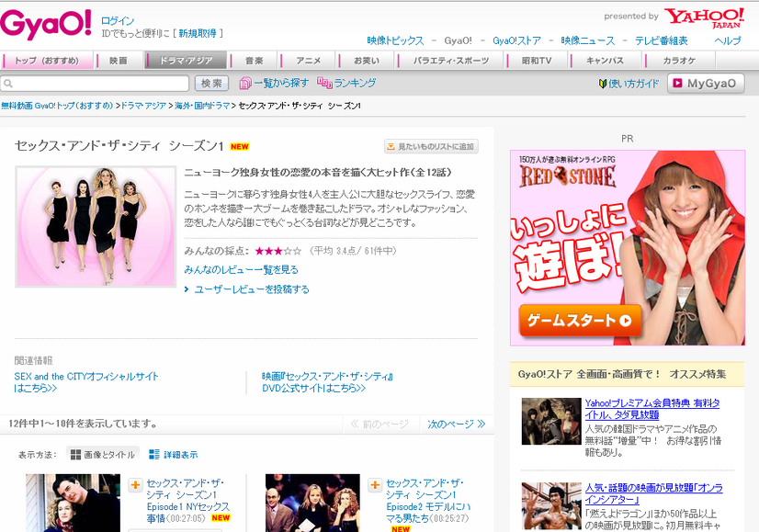759x532 pixels.
Task: Click the MyGyaO button
Action: (x=706, y=84)
